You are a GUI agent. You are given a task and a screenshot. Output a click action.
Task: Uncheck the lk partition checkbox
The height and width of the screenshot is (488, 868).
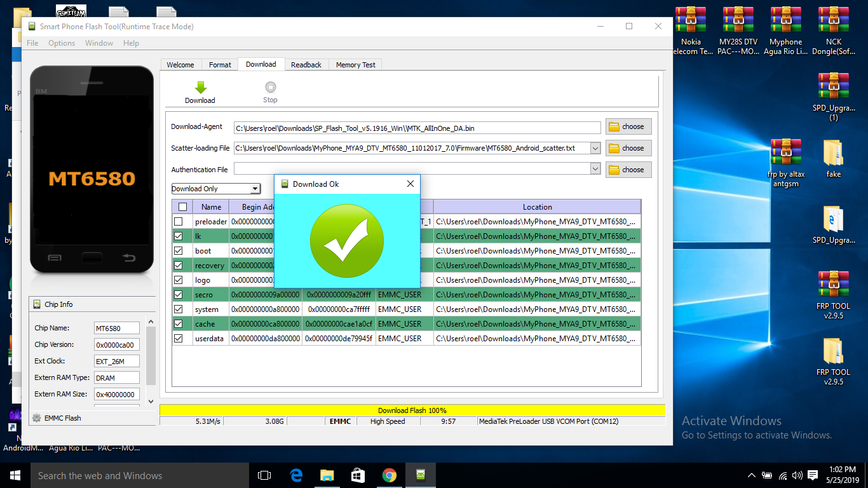point(179,236)
